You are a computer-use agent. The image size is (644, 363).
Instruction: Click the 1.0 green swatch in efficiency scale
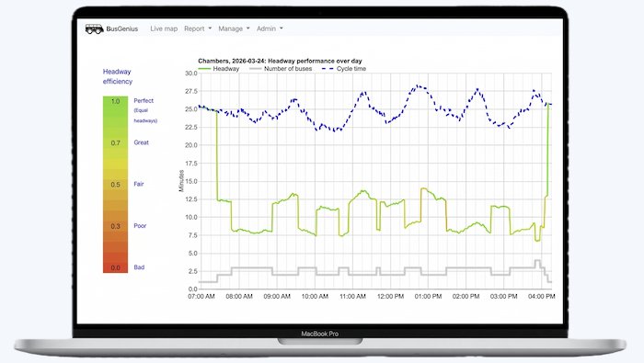pyautogui.click(x=115, y=101)
